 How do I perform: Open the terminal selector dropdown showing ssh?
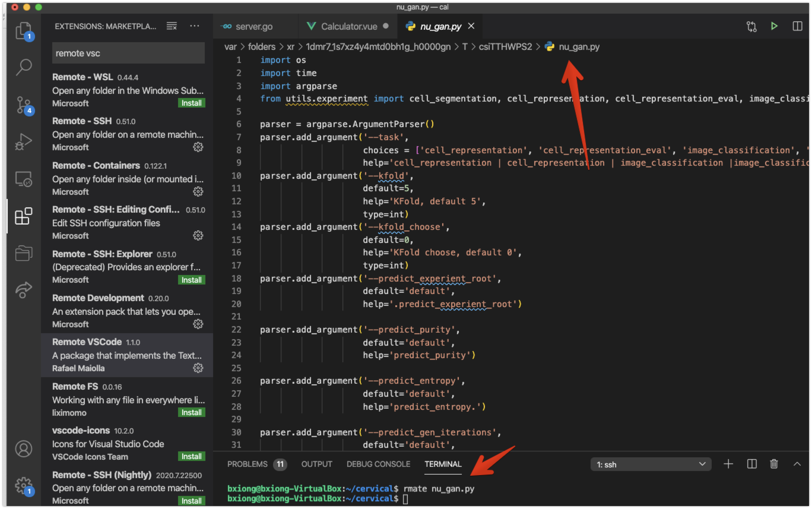pos(651,464)
